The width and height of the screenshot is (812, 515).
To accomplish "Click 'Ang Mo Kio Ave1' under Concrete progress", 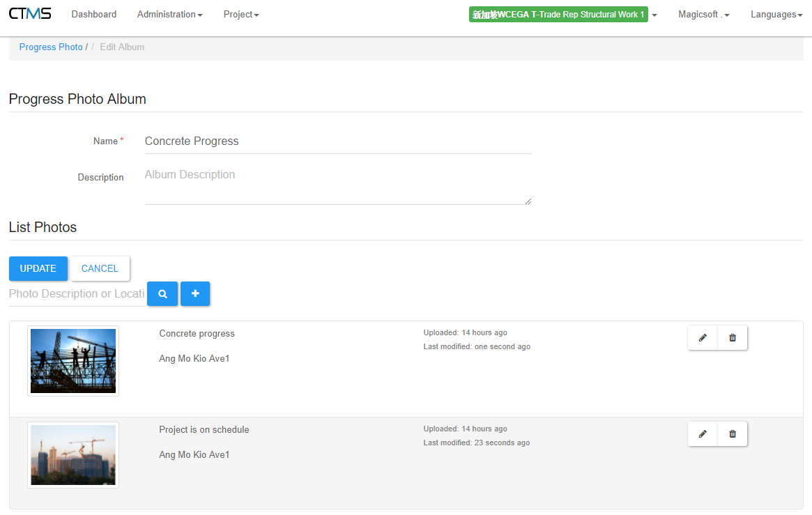I will coord(194,359).
